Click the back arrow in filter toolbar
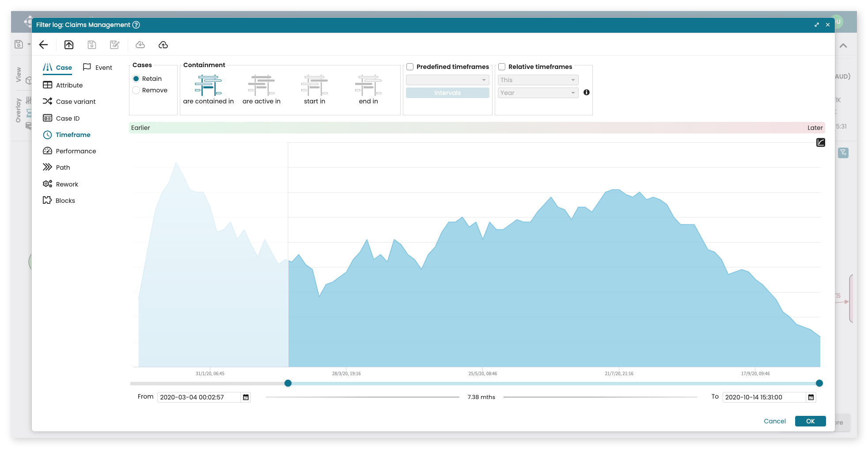This screenshot has width=868, height=449. [43, 45]
